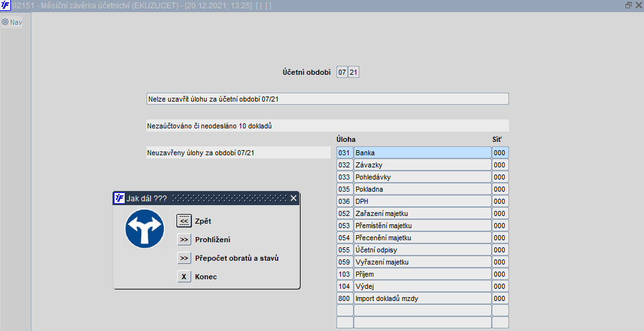Click the application icon in the window title bar

click(5, 5)
